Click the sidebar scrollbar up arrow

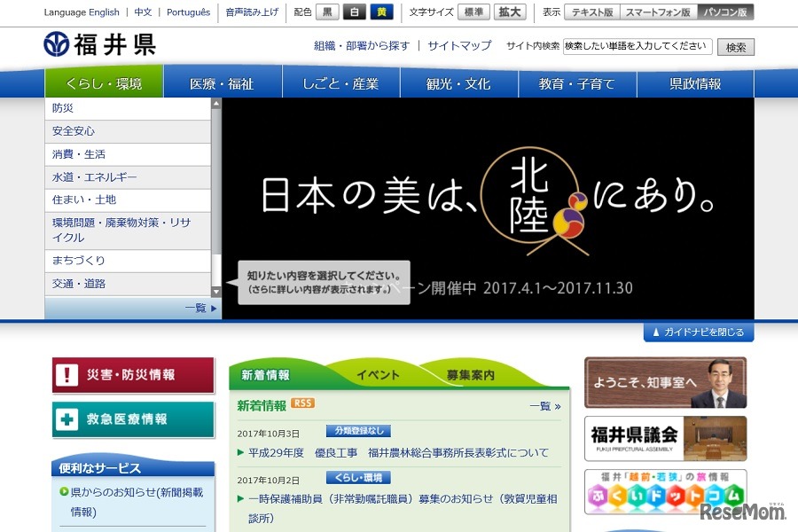215,103
